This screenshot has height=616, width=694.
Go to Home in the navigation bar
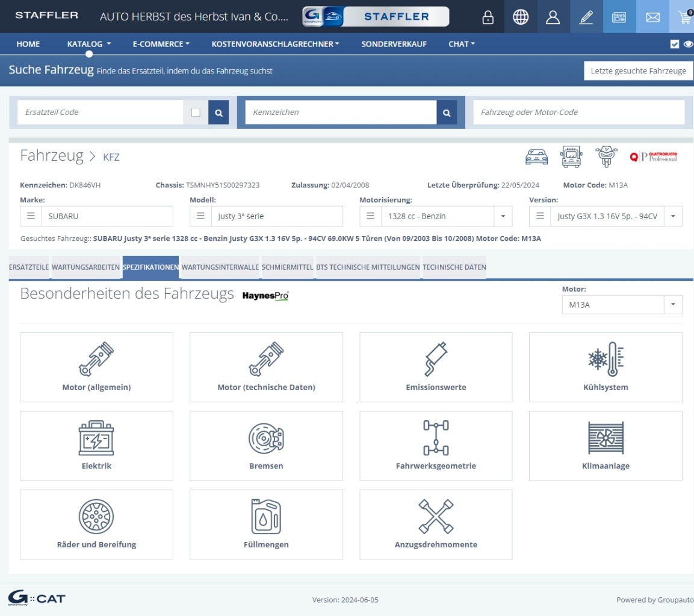pos(28,44)
